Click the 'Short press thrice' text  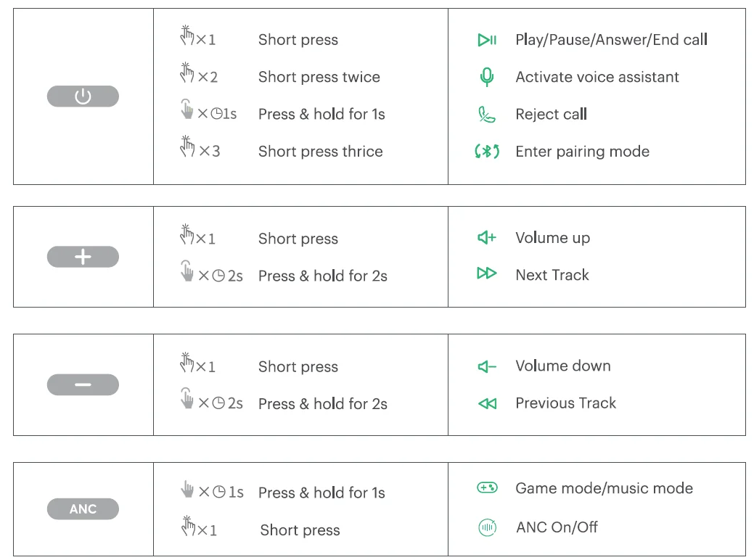pyautogui.click(x=320, y=152)
